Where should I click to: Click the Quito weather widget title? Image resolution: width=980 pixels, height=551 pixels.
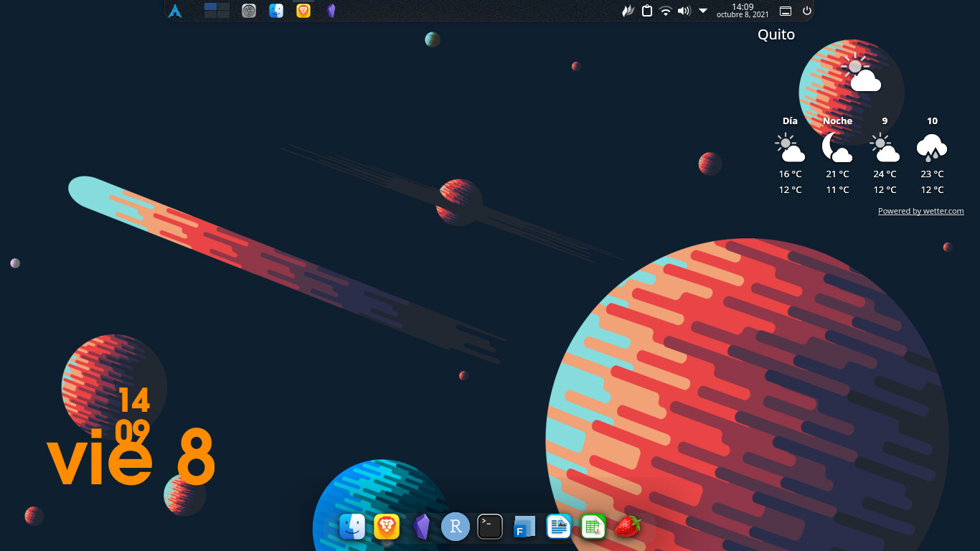click(776, 34)
